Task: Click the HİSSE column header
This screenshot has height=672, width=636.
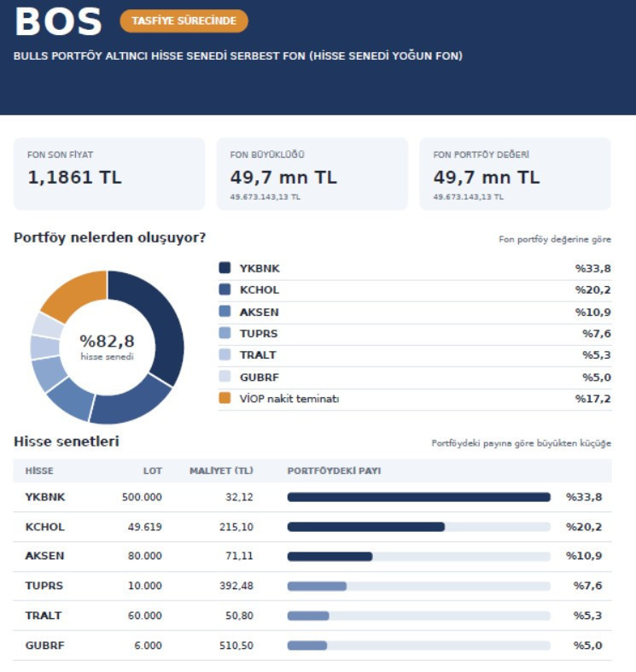Action: point(39,470)
